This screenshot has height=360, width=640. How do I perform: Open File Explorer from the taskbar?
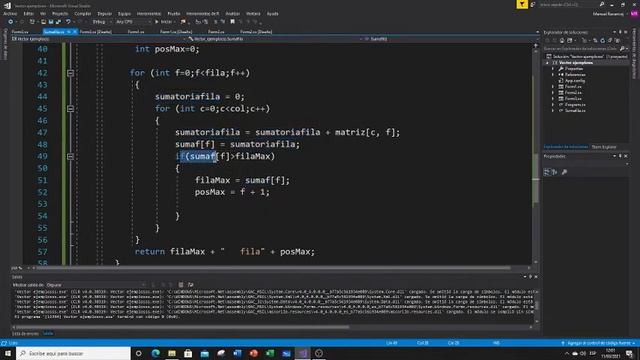172,353
